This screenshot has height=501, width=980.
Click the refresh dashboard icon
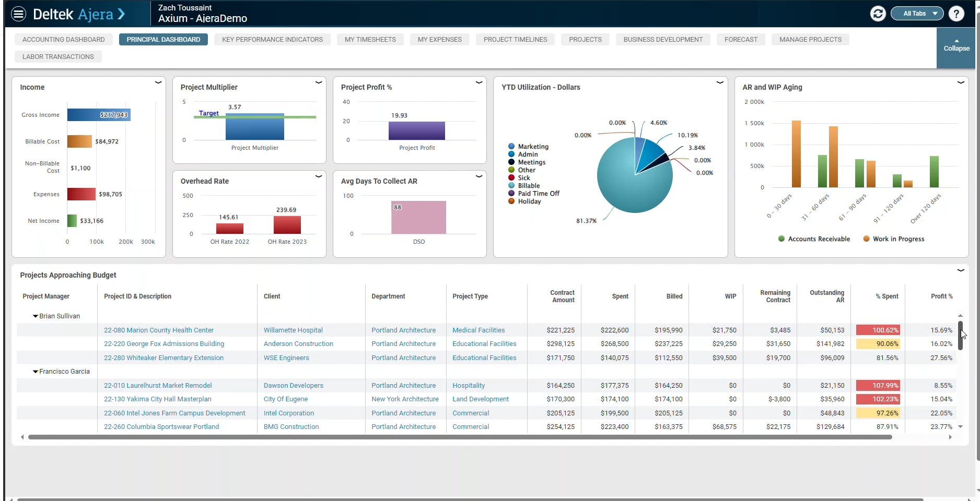click(878, 14)
